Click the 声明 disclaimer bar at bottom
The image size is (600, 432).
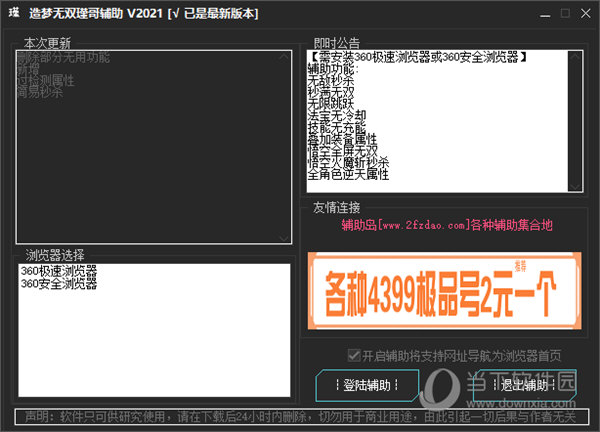[301, 416]
